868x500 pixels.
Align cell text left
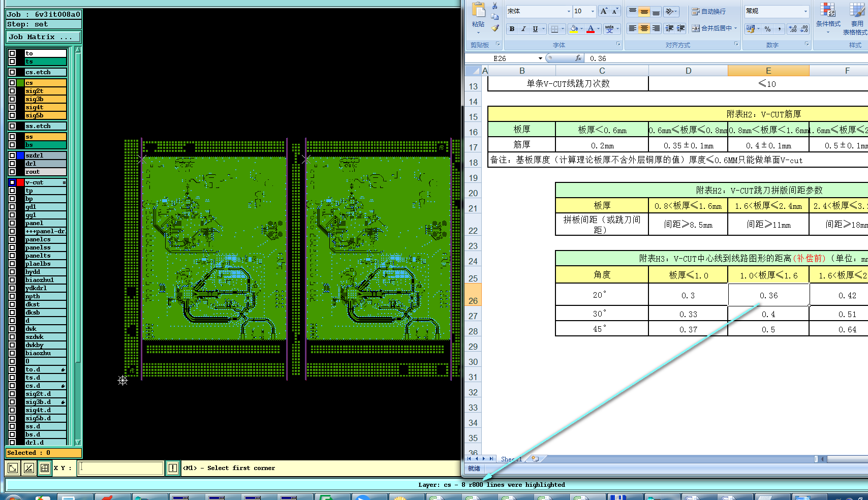pos(633,28)
